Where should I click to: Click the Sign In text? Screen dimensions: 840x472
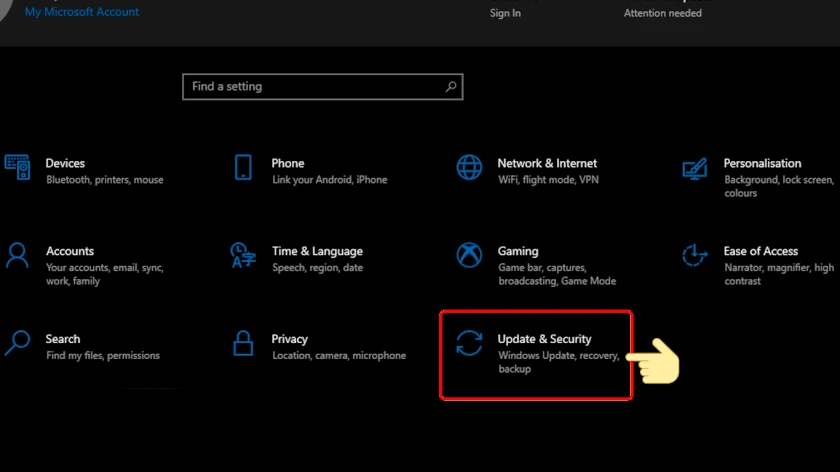pos(505,13)
